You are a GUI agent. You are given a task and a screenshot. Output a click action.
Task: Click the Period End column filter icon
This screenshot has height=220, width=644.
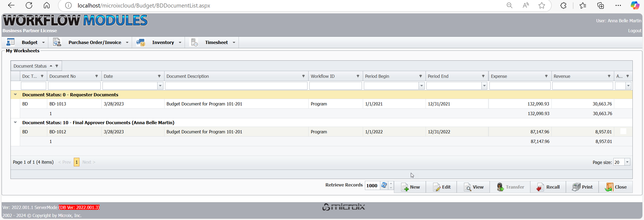tap(483, 76)
